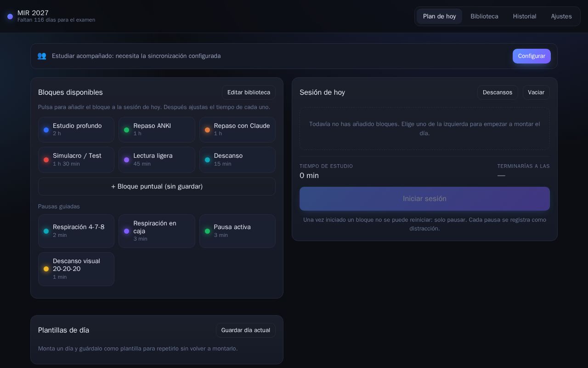Click the green dot of Pausa activa
The width and height of the screenshot is (588, 368).
point(207,231)
